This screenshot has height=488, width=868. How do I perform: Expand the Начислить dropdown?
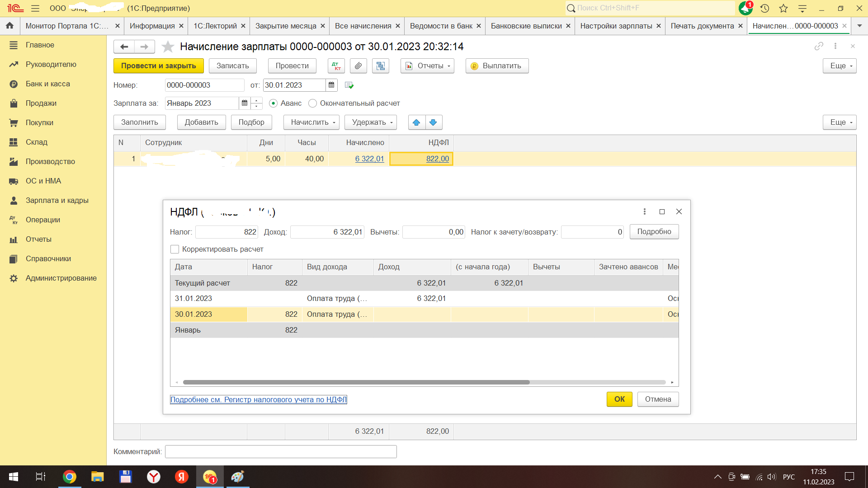click(x=311, y=122)
